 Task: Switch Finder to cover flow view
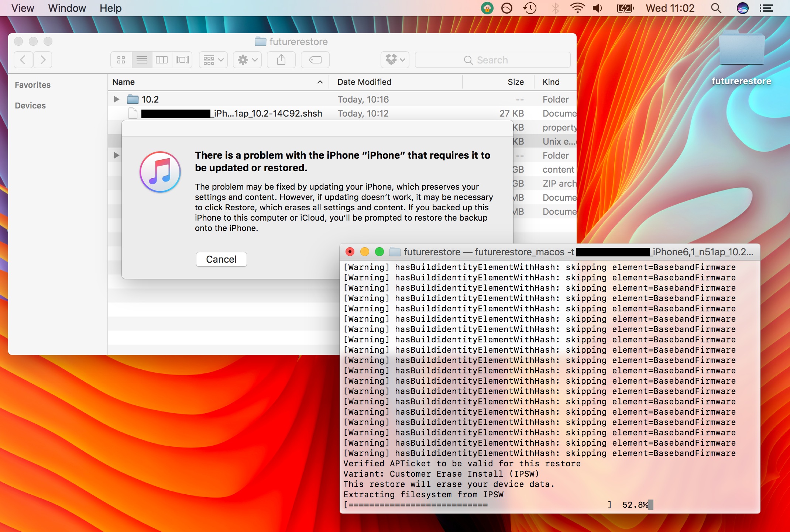[x=182, y=60]
